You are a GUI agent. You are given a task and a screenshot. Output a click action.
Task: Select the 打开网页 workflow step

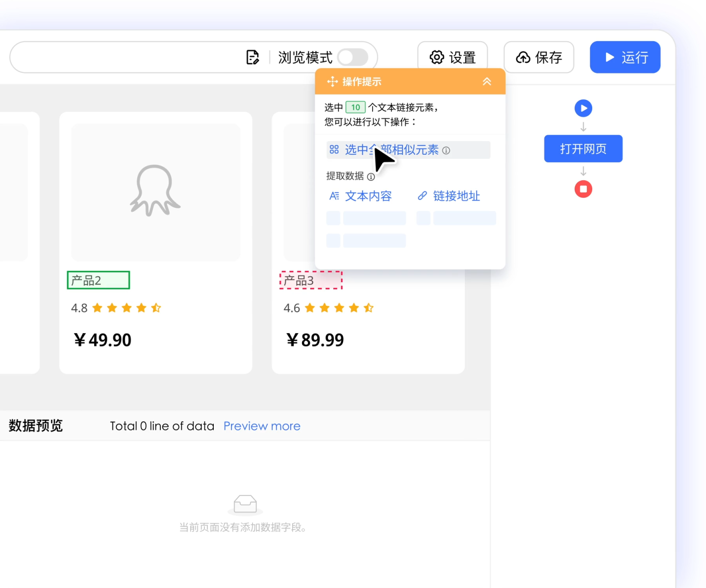coord(583,148)
